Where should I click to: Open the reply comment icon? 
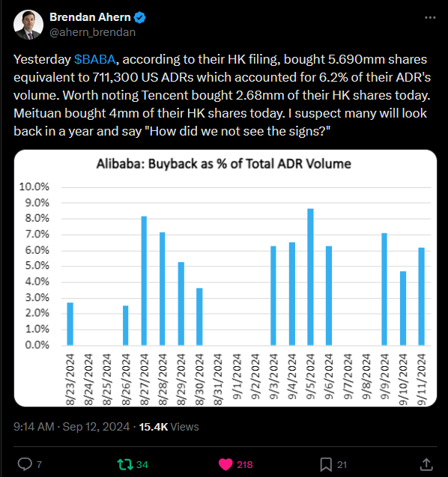[x=25, y=464]
